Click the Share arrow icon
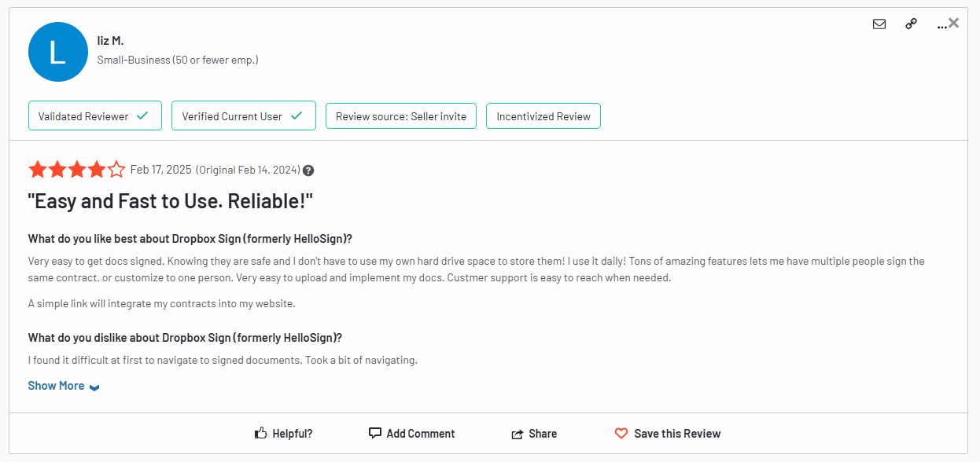980x462 pixels. (x=518, y=434)
